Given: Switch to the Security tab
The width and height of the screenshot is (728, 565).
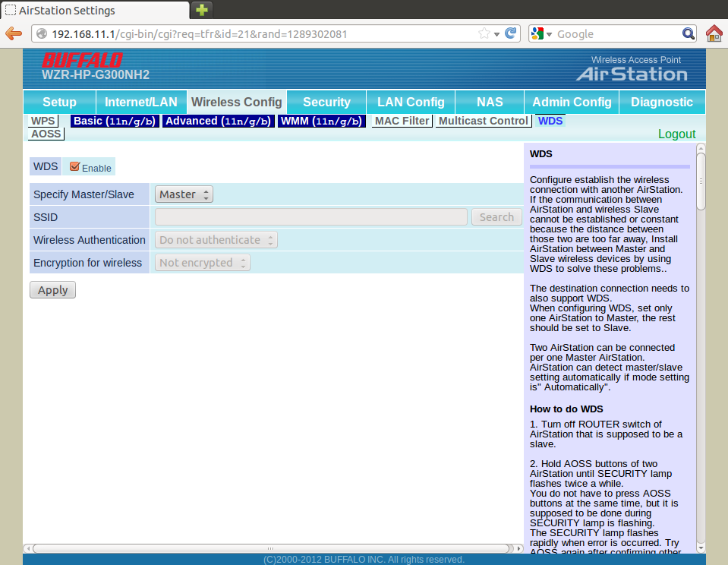Looking at the screenshot, I should coord(326,102).
